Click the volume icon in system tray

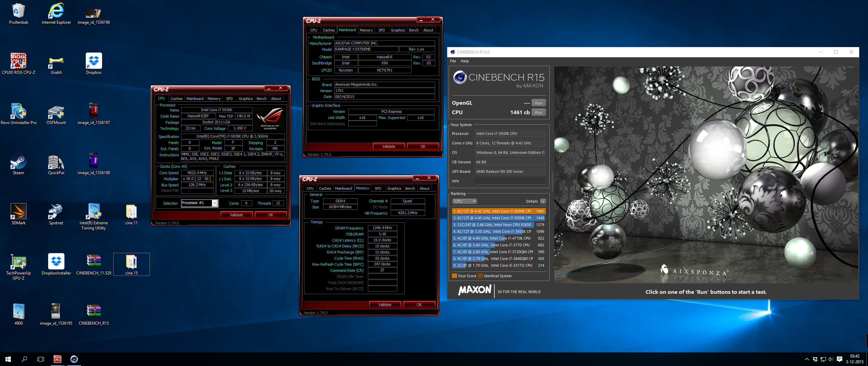pyautogui.click(x=831, y=359)
